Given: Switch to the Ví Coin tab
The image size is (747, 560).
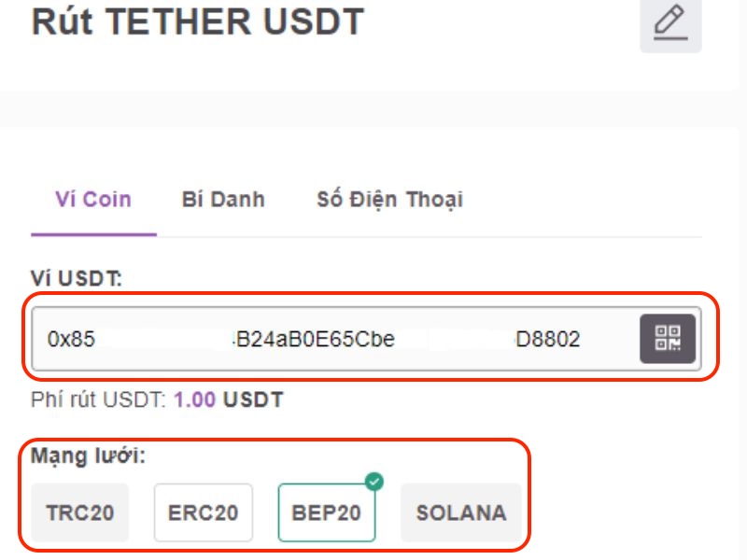Looking at the screenshot, I should pyautogui.click(x=93, y=199).
